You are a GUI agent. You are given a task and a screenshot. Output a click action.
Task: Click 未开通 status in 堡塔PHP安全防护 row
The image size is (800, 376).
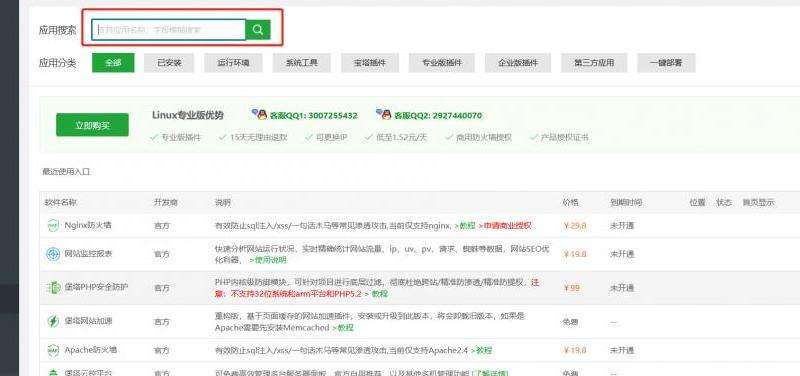coord(621,288)
